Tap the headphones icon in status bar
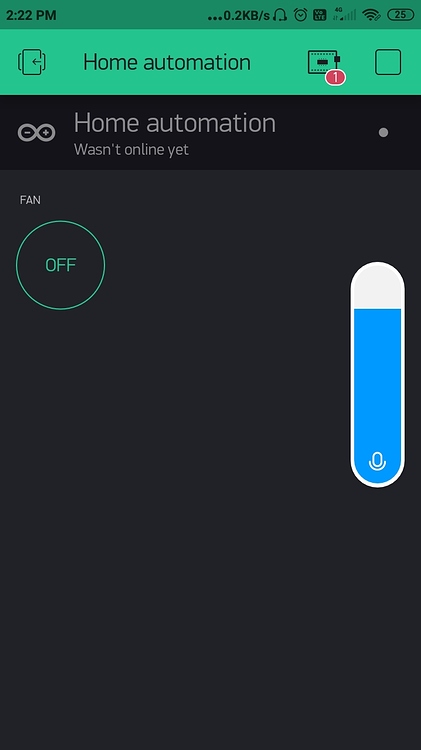This screenshot has width=421, height=750. coord(280,15)
